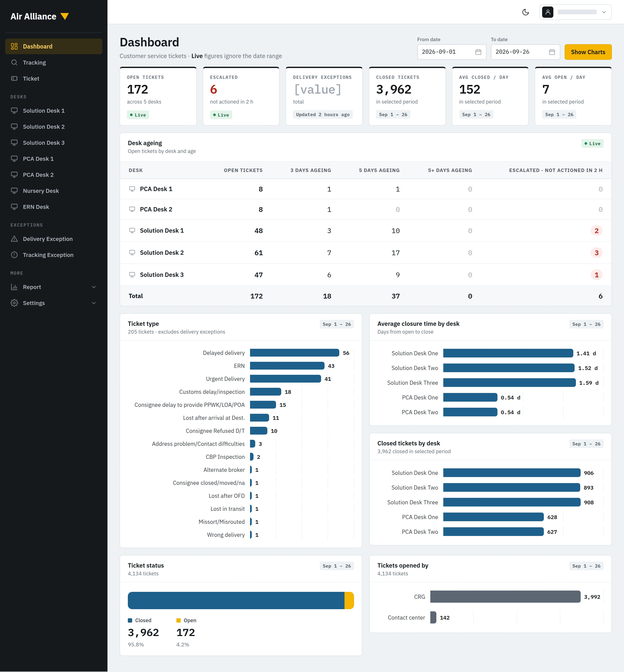This screenshot has width=624, height=672.
Task: Click the Show Charts button
Action: (x=588, y=52)
